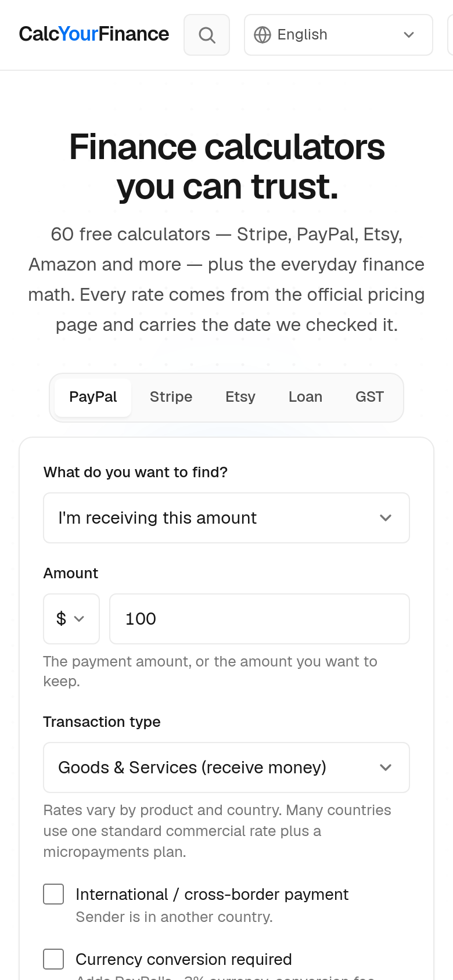Click the CalcYourFinance logo

pyautogui.click(x=94, y=34)
